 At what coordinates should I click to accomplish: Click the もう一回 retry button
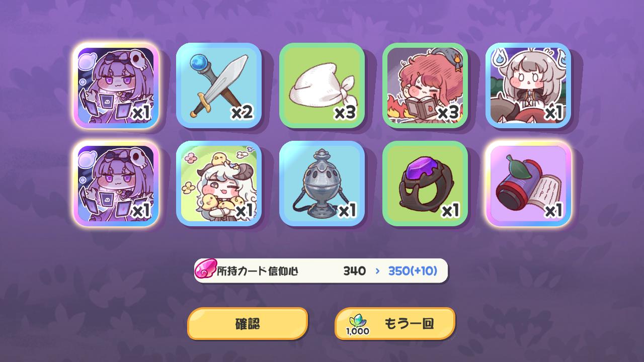(395, 323)
